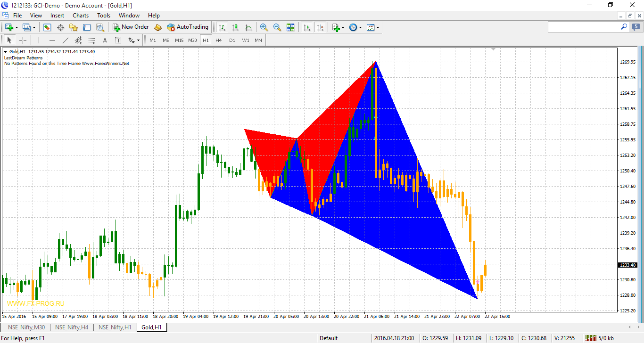Select the Crosshair tool

[23, 40]
